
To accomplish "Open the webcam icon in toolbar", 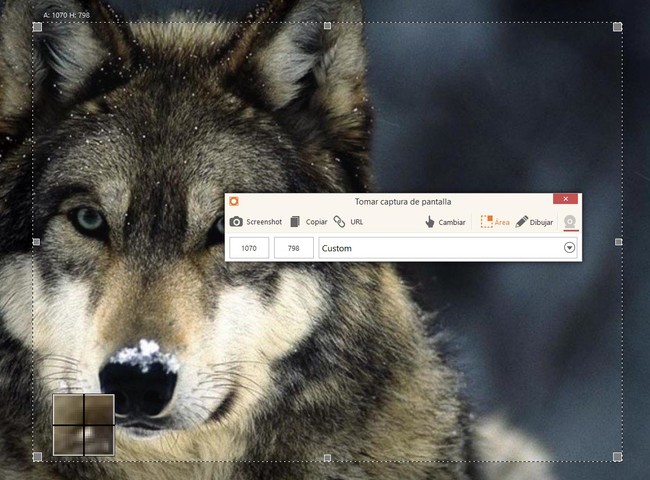I will click(x=570, y=221).
